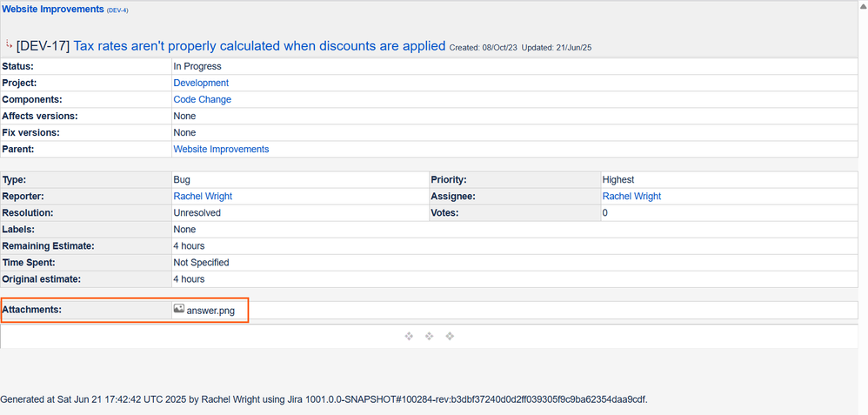This screenshot has height=415, width=868.
Task: Select the Remaining Estimate 4 hours value
Action: tap(189, 246)
